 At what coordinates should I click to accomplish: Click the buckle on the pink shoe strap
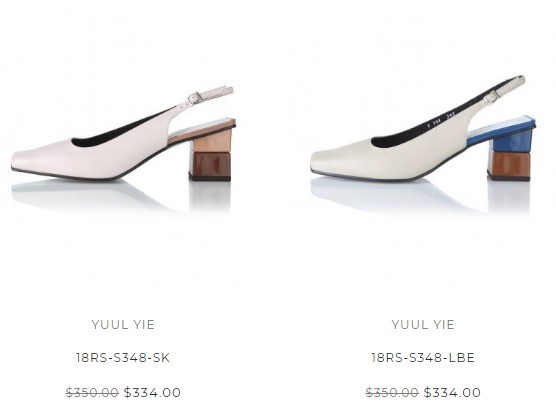[194, 98]
